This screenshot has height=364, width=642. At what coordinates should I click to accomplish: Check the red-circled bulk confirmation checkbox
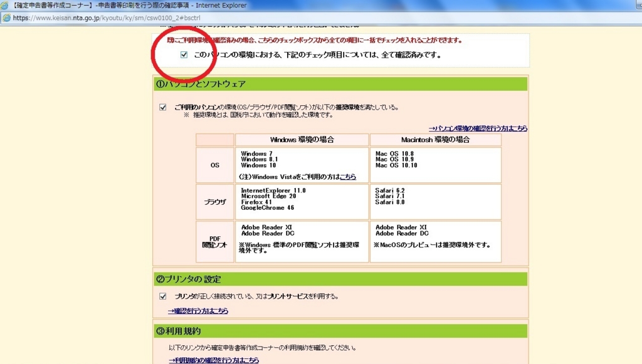pyautogui.click(x=183, y=55)
